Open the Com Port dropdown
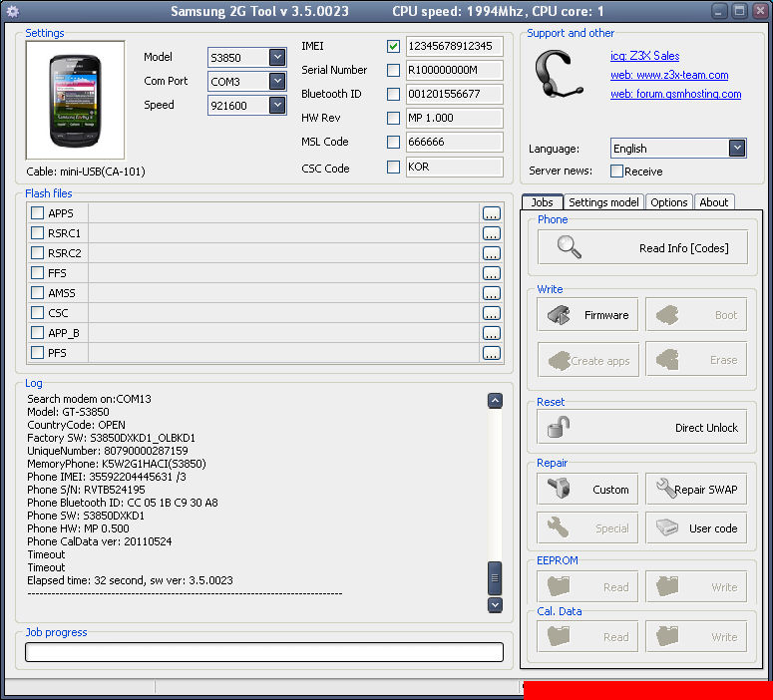 pos(277,81)
